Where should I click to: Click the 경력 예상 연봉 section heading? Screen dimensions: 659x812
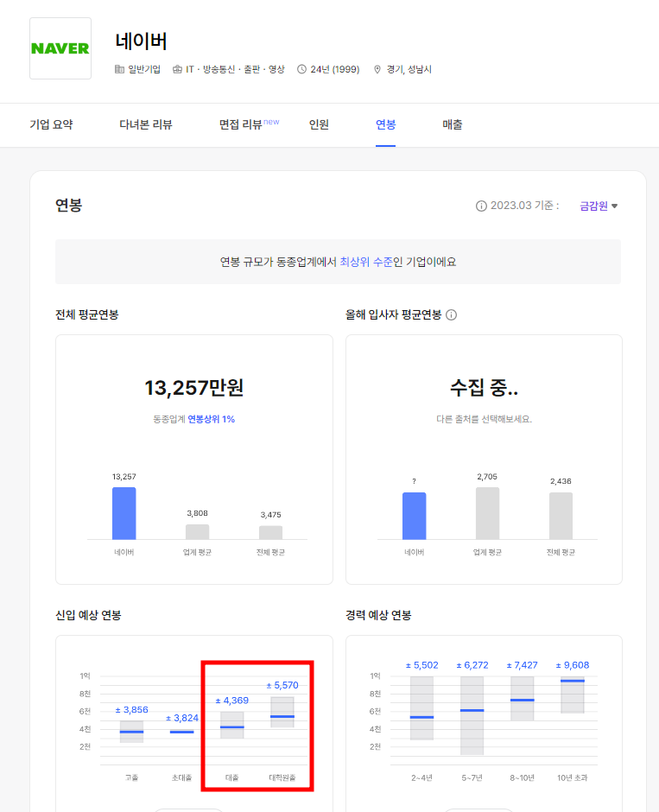click(x=378, y=615)
